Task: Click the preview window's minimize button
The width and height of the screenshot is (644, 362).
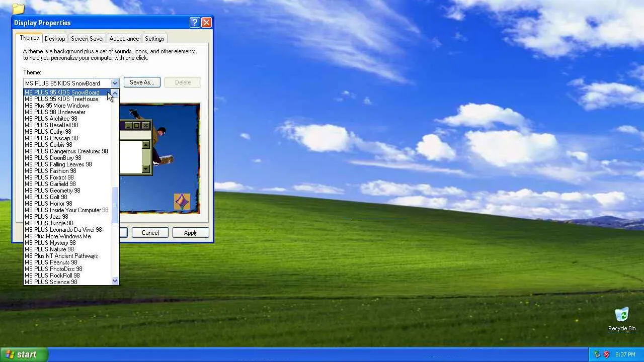Action: pyautogui.click(x=128, y=125)
